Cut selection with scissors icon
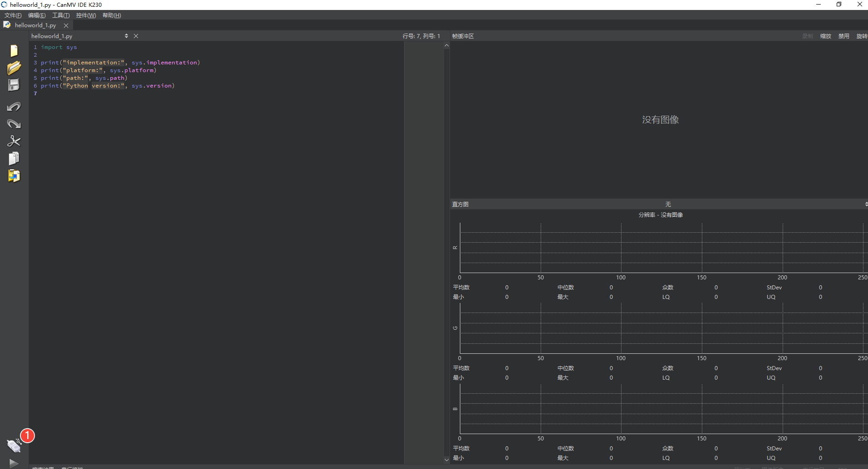 [x=14, y=141]
